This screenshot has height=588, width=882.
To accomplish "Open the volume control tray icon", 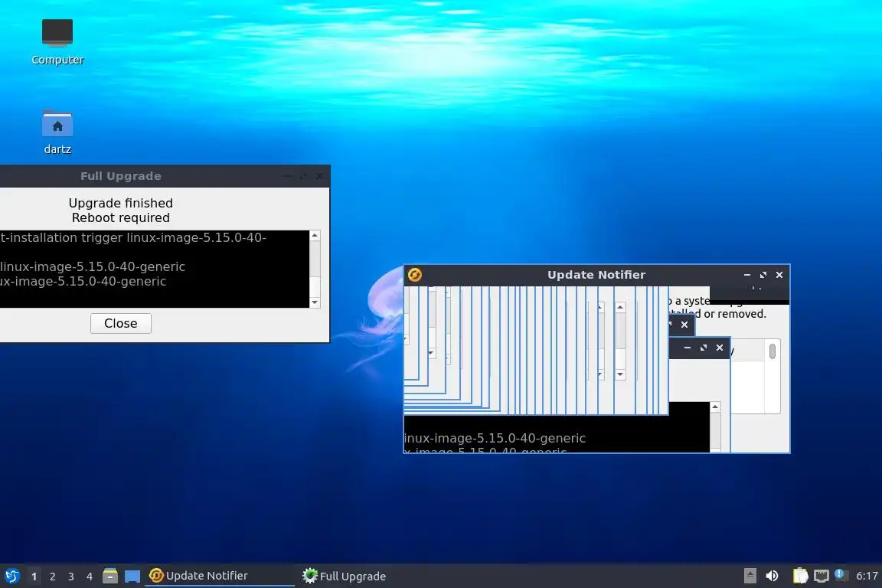I will (772, 576).
